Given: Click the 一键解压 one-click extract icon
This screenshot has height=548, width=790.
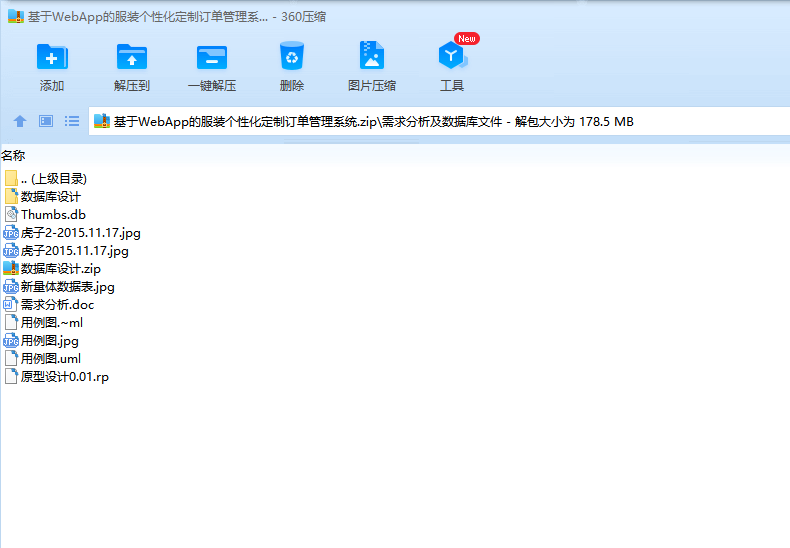Looking at the screenshot, I should tap(212, 57).
